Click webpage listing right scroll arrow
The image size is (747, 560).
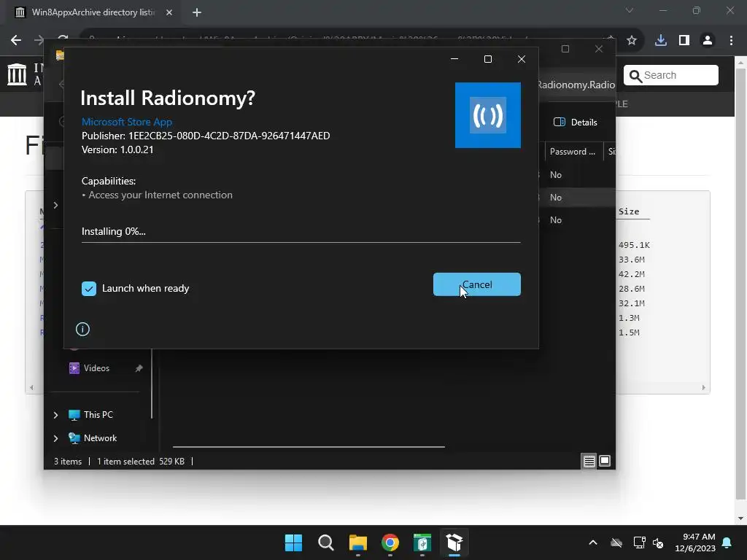(704, 388)
